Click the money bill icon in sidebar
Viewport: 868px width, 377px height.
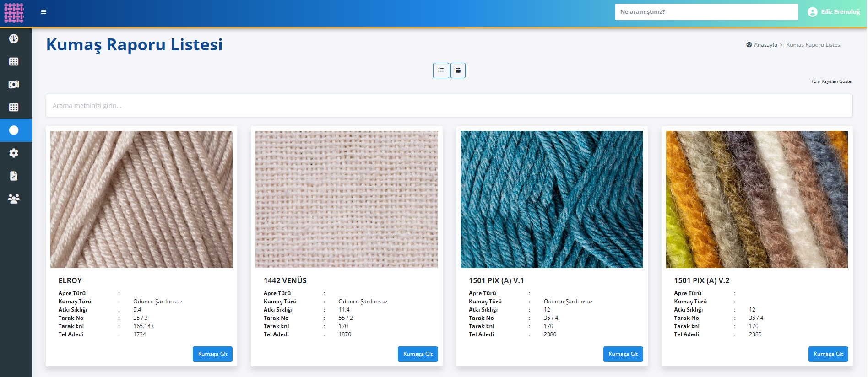pyautogui.click(x=14, y=85)
